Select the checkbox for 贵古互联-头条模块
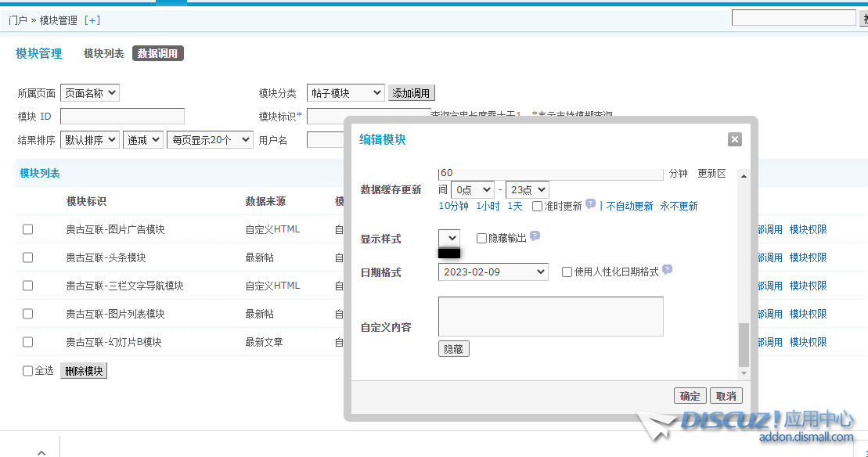 coord(27,257)
